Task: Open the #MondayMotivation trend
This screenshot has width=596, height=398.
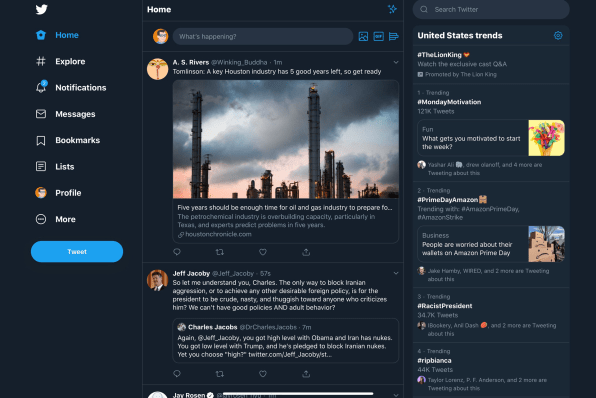Action: [x=449, y=102]
